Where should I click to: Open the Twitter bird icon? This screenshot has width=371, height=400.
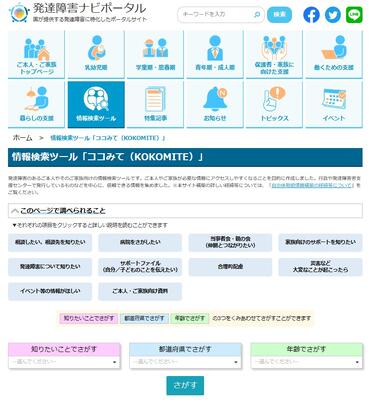[x=333, y=15]
